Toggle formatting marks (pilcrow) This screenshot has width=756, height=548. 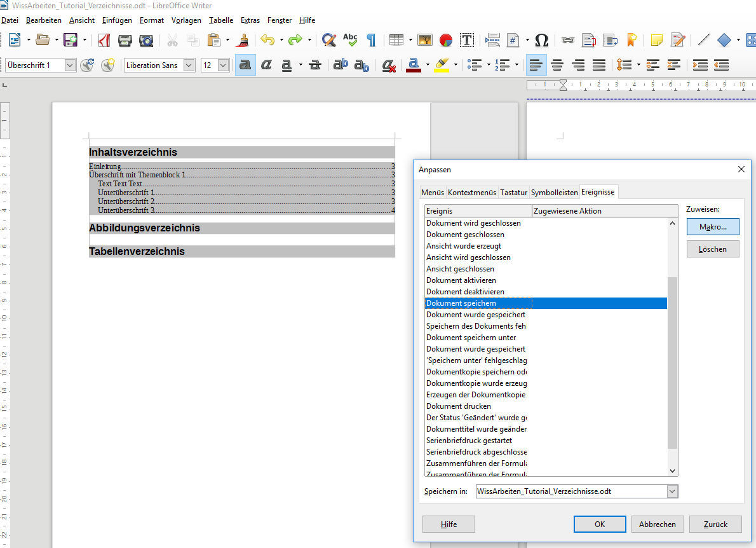371,40
